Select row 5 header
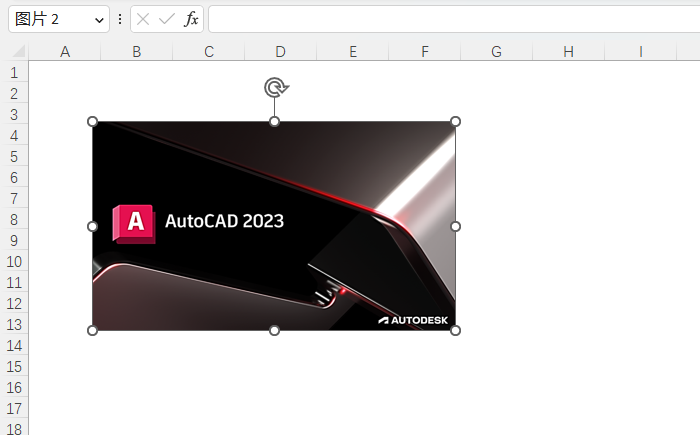The height and width of the screenshot is (435, 700). coord(14,156)
